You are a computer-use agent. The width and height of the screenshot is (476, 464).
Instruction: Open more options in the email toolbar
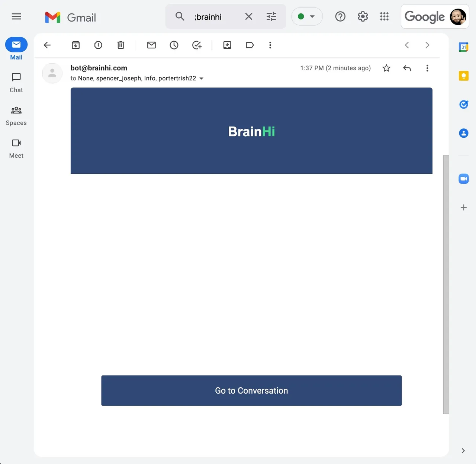[270, 45]
